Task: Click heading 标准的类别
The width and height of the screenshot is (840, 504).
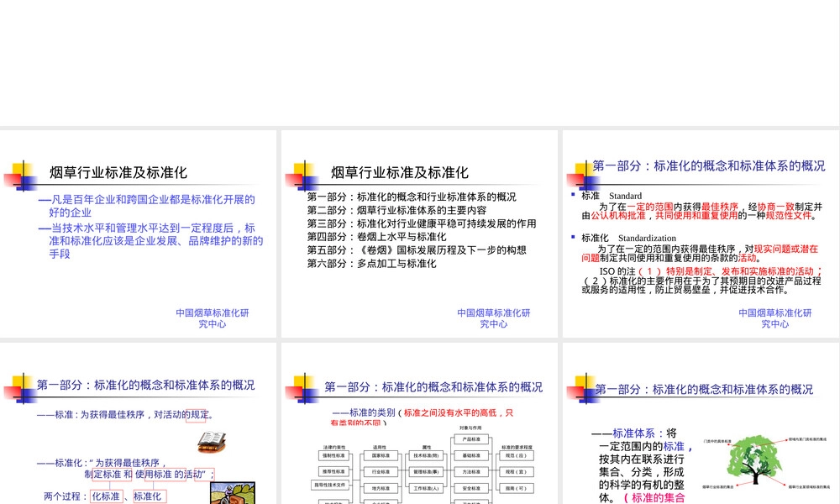Action: coord(364,413)
